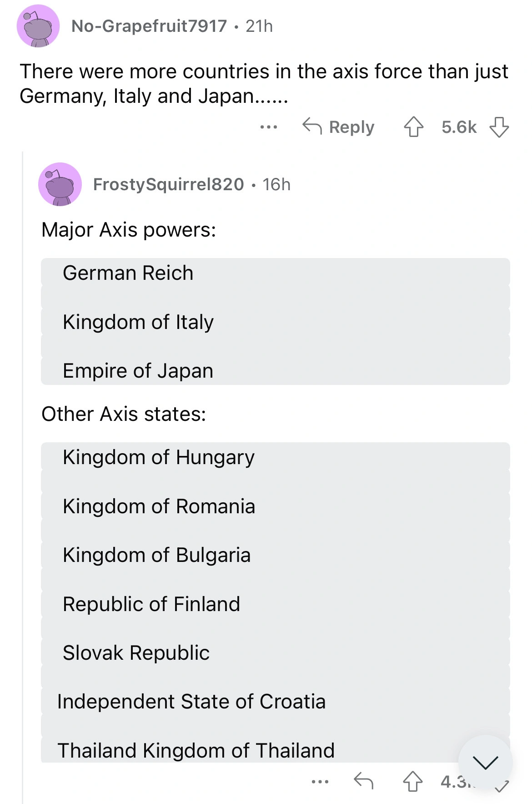Open FrostySquirrel820's avatar

click(x=60, y=184)
